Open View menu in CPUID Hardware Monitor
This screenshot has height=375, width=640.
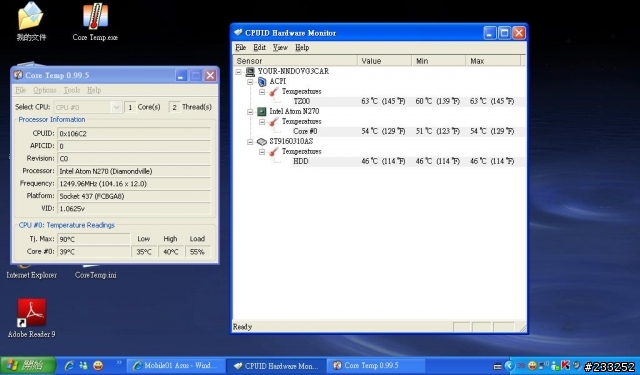coord(280,47)
